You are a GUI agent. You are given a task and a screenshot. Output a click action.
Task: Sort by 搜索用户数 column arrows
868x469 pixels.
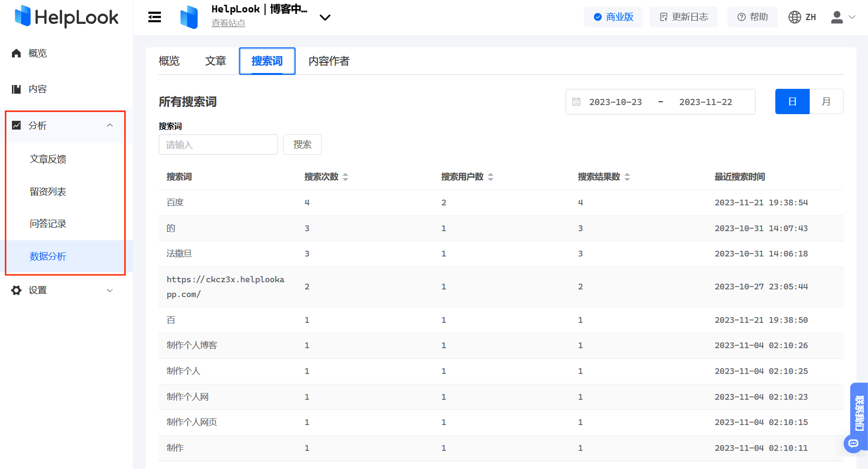[x=491, y=177]
